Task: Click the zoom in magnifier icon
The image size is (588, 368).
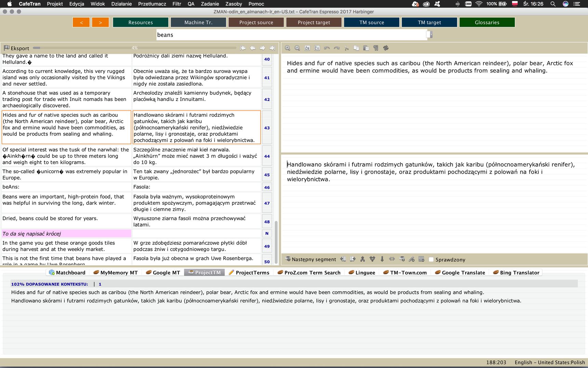Action: (x=288, y=48)
